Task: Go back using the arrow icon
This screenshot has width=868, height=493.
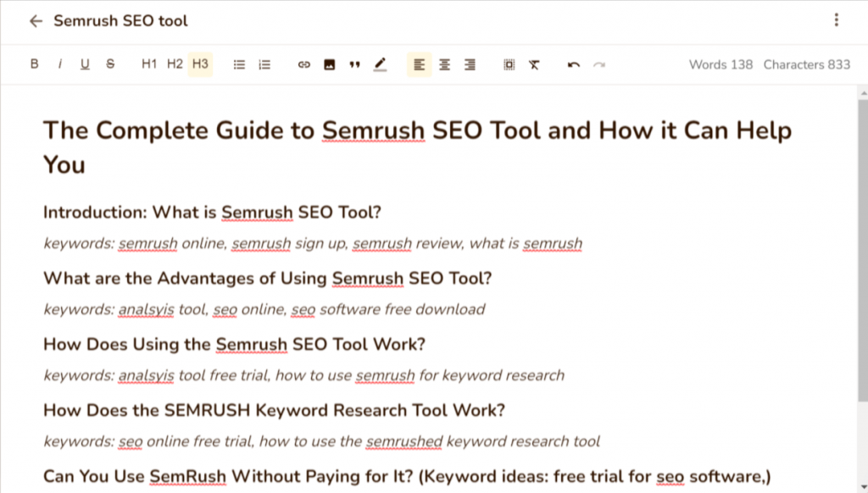Action: pyautogui.click(x=35, y=21)
